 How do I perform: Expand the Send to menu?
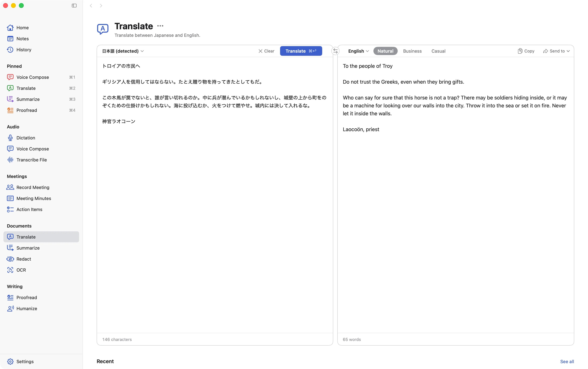tap(556, 51)
